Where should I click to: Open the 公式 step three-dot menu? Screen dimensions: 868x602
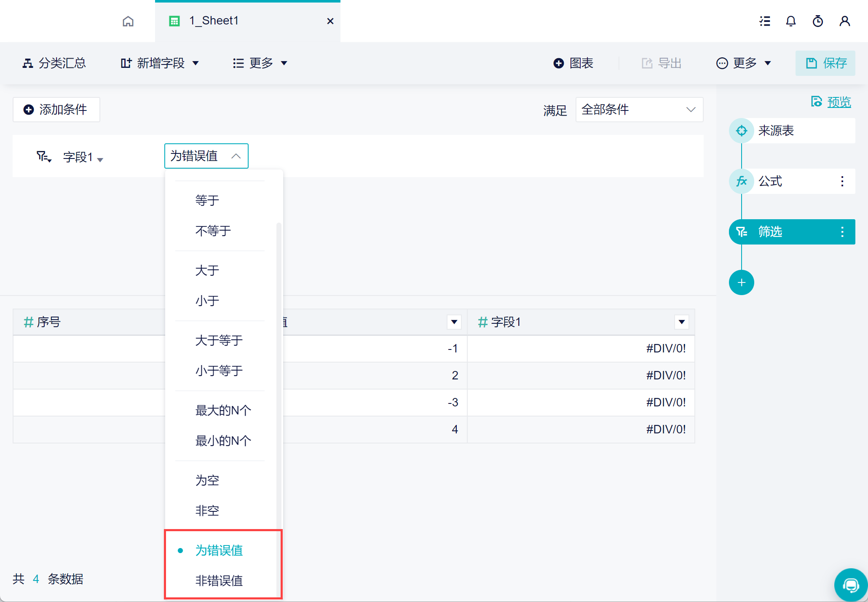click(x=842, y=181)
